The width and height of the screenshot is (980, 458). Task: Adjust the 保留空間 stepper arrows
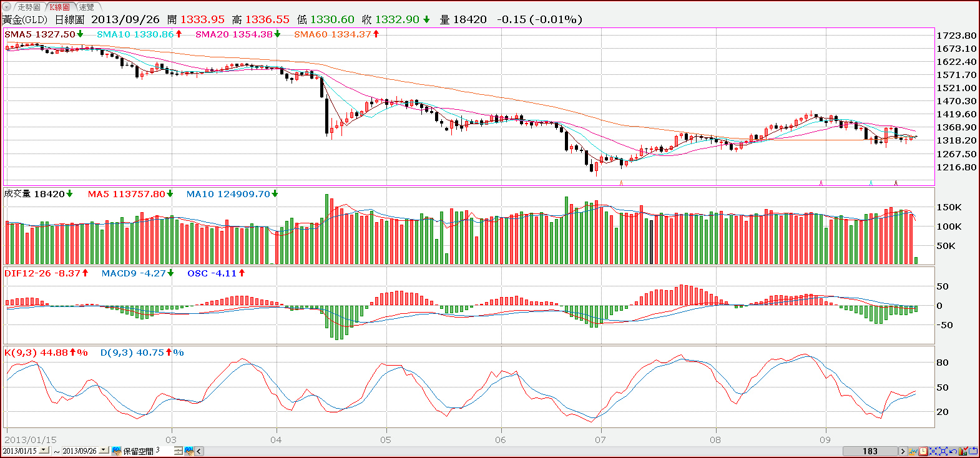pyautogui.click(x=179, y=451)
